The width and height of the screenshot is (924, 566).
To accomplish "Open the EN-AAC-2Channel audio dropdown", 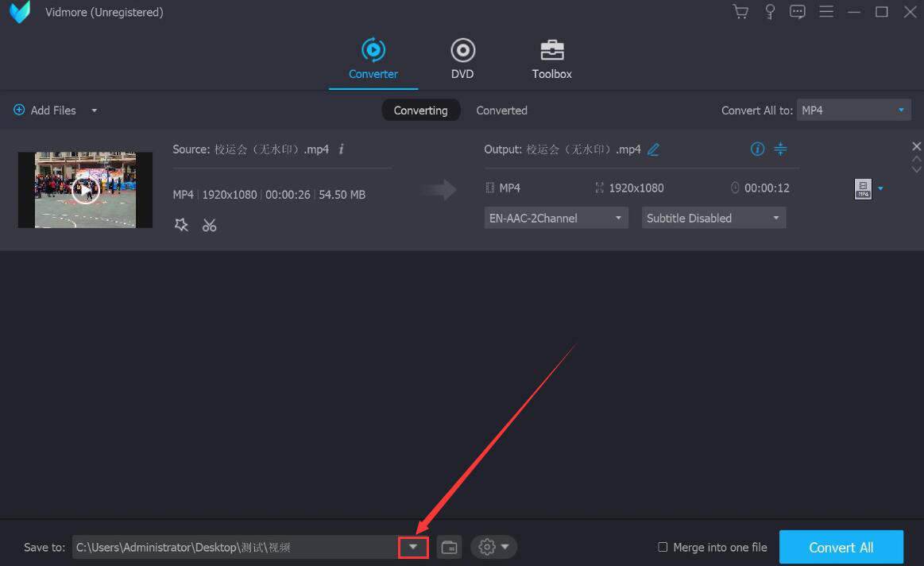I will click(x=555, y=218).
